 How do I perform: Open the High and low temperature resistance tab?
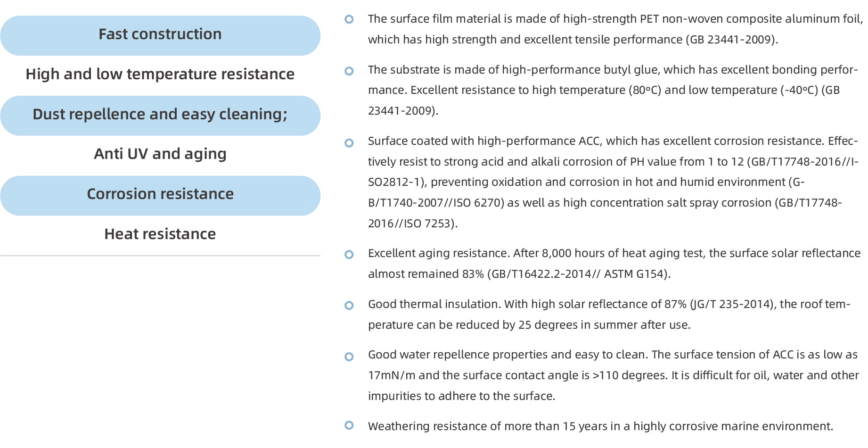click(160, 75)
